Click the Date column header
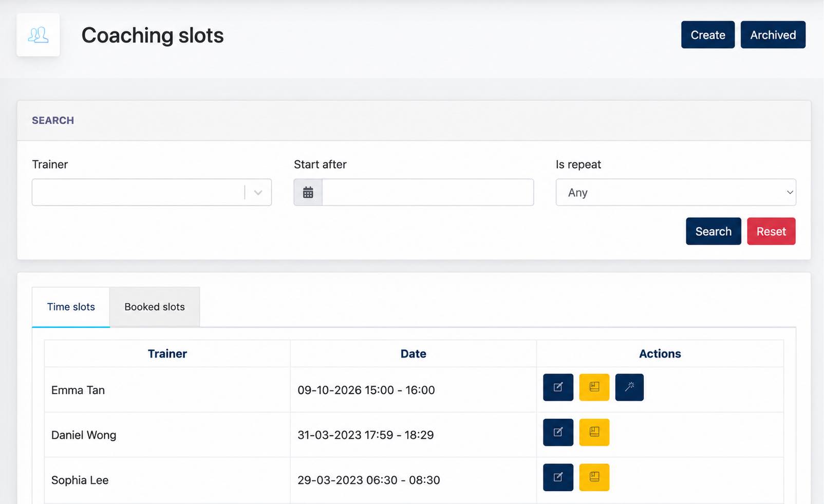The height and width of the screenshot is (504, 824). click(414, 353)
